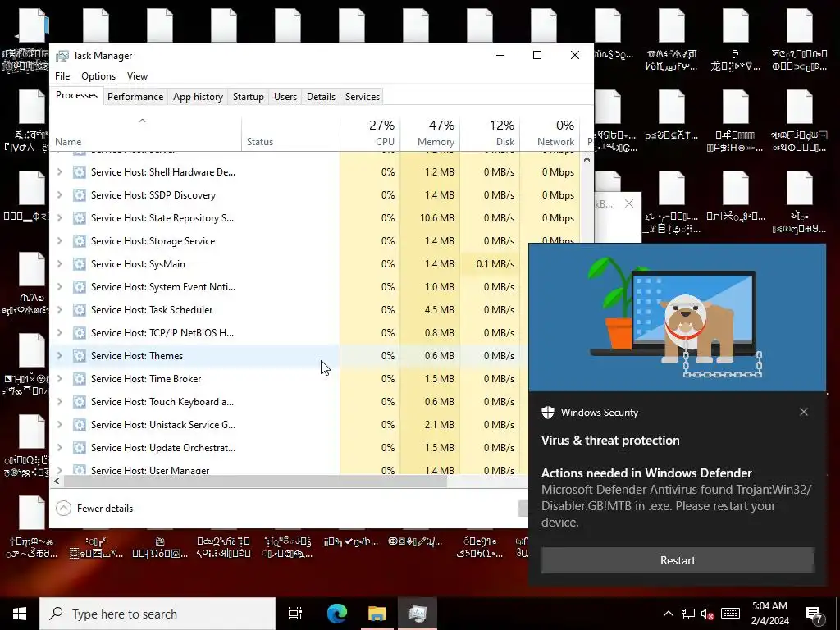Expand Service Host: System Event Notification row
The image size is (840, 630).
(59, 287)
